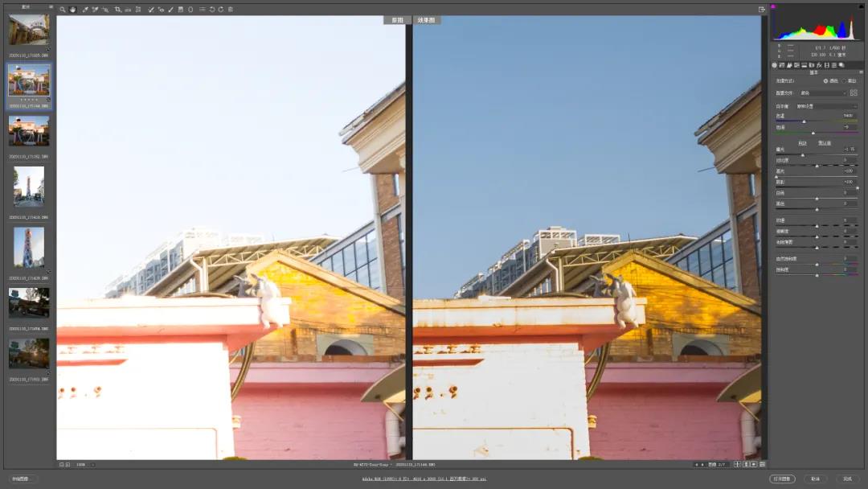Adjust the Tint slider handle
The height and width of the screenshot is (489, 868).
click(813, 133)
